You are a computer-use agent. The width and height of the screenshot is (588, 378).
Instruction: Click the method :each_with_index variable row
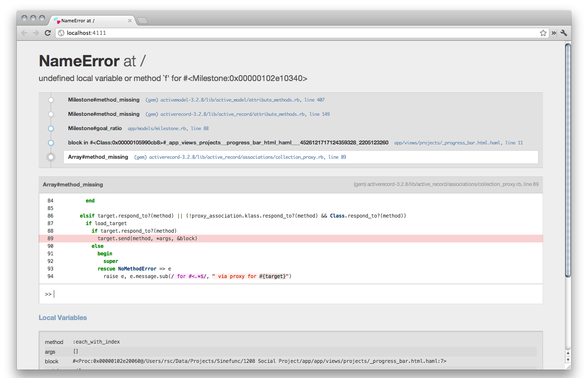point(291,342)
